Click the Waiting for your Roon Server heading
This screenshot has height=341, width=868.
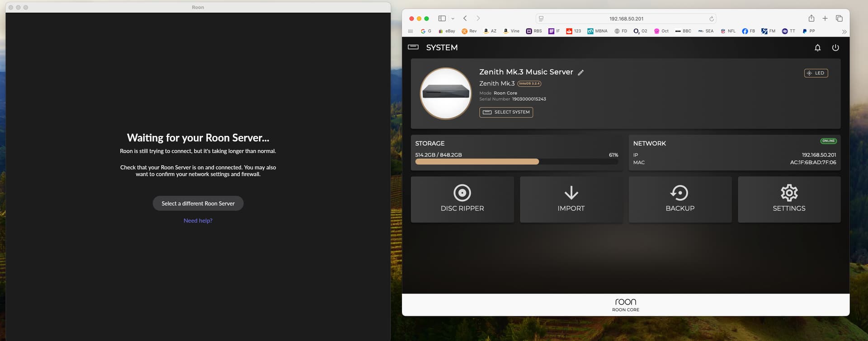(198, 138)
